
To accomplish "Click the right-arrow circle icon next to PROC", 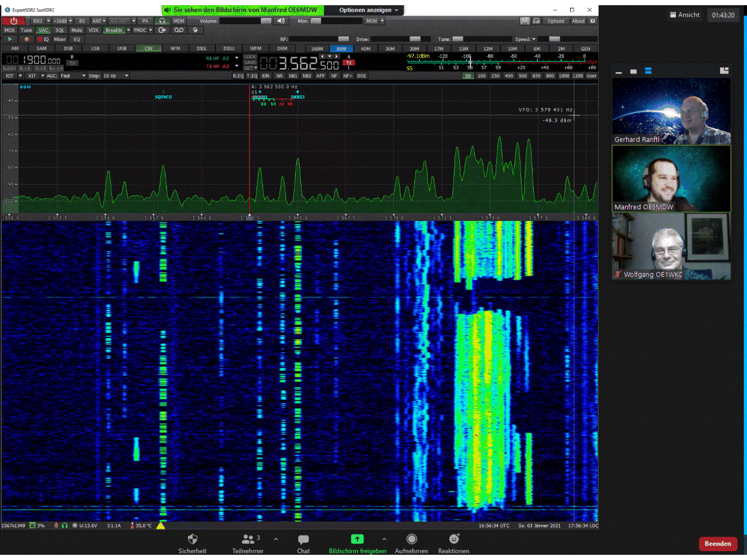I will 162,30.
